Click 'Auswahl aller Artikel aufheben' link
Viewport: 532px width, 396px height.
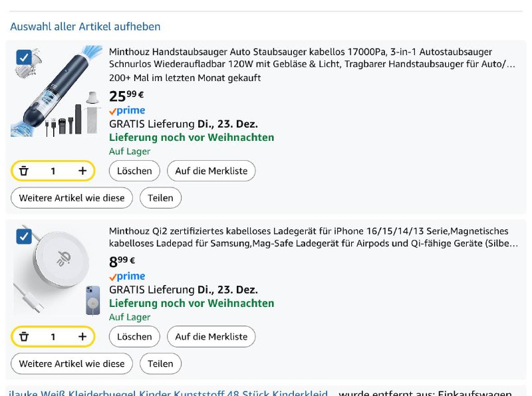click(x=85, y=27)
